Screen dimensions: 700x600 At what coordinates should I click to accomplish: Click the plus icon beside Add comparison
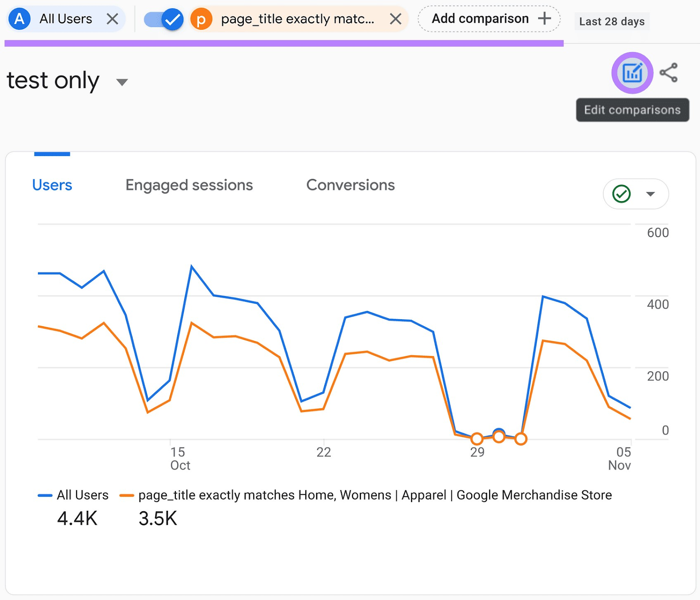point(545,18)
